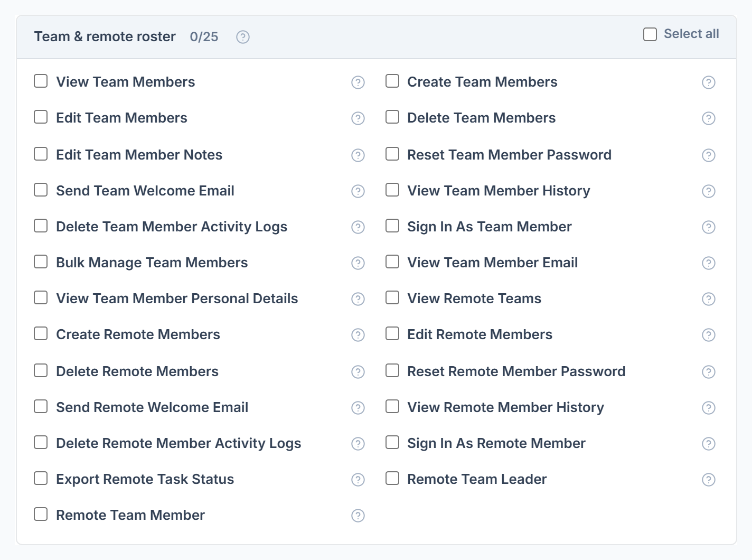This screenshot has width=752, height=560.
Task: Show help for View Remote Member History
Action: click(x=709, y=408)
